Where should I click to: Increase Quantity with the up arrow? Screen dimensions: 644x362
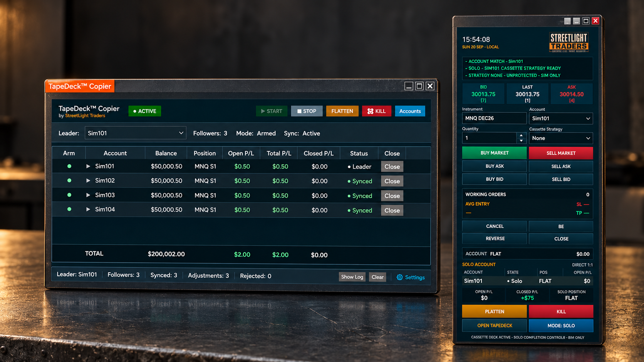[x=521, y=135]
